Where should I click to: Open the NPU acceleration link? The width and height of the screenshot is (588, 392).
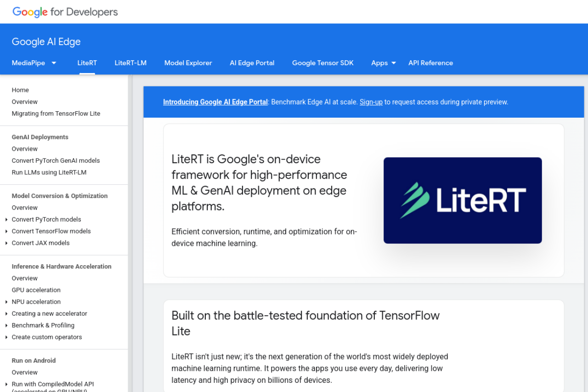tap(36, 301)
